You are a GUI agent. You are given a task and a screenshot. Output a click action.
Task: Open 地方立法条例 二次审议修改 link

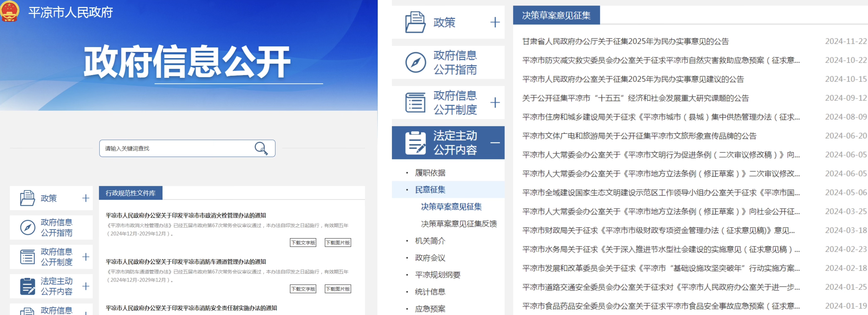[x=661, y=173]
